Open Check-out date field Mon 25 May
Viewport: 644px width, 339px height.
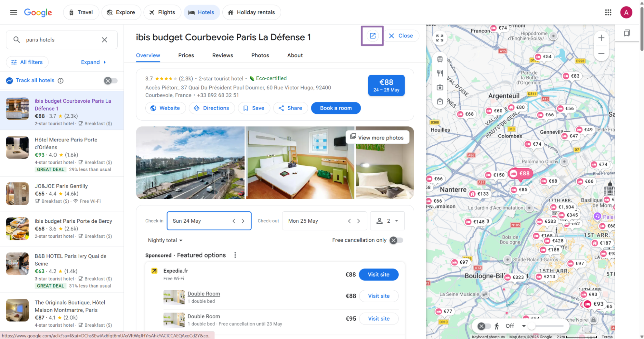[324, 221]
